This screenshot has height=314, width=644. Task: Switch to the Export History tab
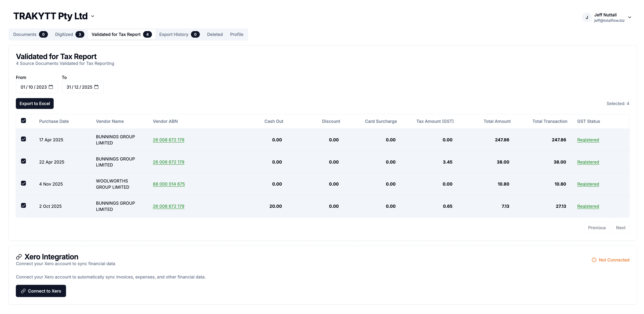pyautogui.click(x=174, y=34)
